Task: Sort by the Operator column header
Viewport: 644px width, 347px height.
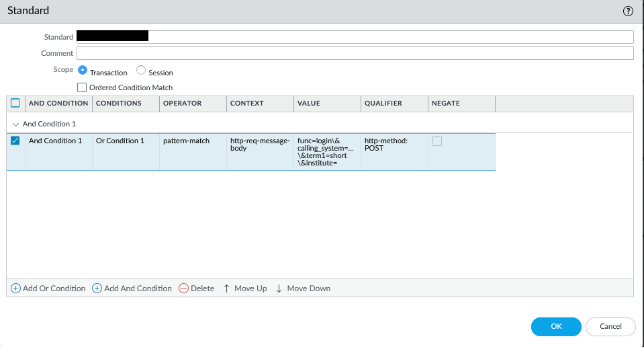Action: tap(183, 104)
